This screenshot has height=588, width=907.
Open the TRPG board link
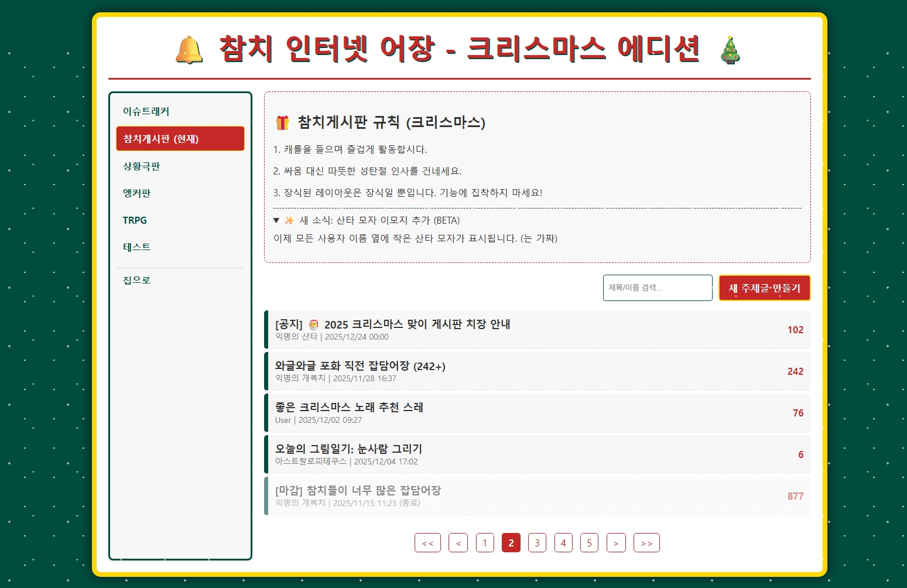(135, 220)
